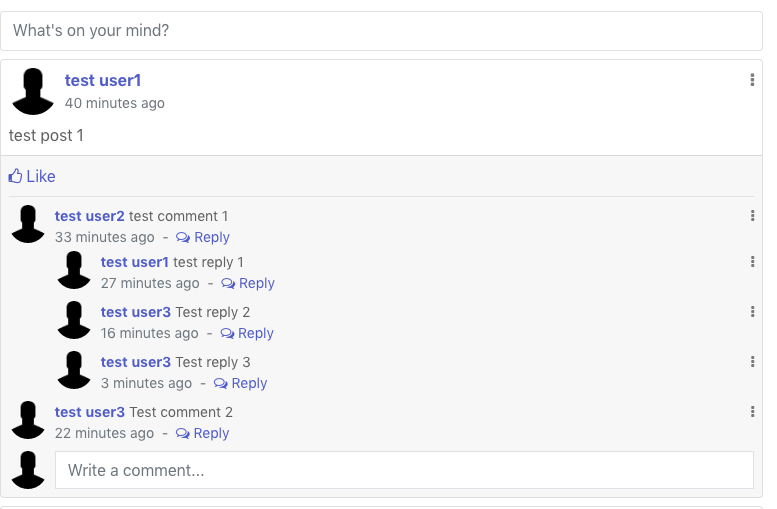Open options menu for Test comment 2
Viewport: 777px width, 509px height.
click(x=752, y=411)
